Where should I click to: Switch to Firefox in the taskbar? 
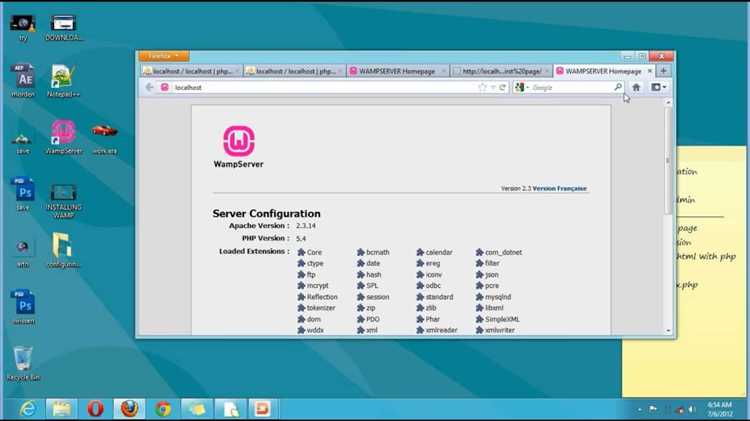(129, 409)
